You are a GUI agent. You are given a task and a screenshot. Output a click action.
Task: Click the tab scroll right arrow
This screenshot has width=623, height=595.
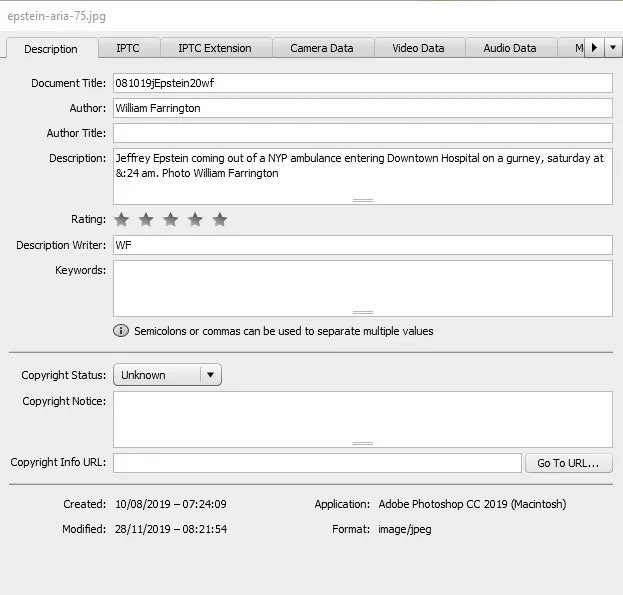coord(594,48)
